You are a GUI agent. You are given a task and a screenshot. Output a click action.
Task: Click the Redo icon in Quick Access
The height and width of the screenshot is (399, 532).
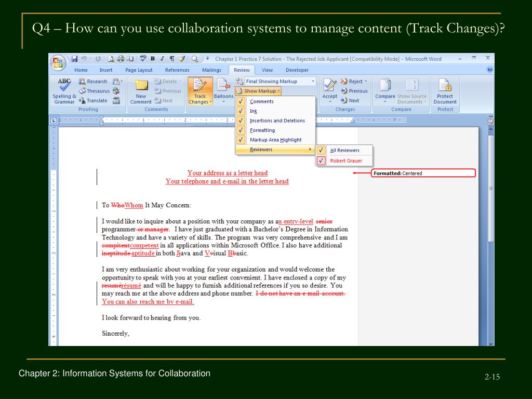click(98, 59)
